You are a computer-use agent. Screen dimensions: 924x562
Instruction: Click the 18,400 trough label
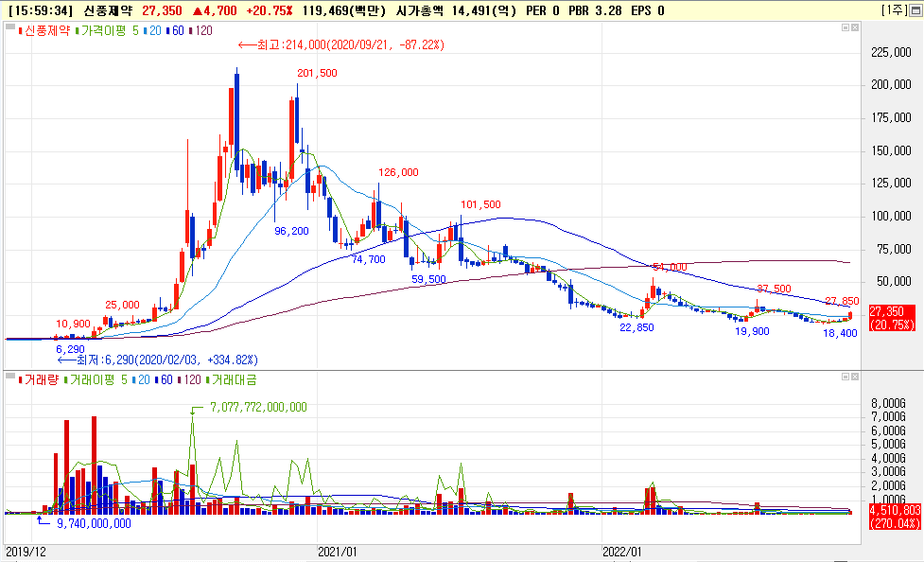(x=840, y=333)
